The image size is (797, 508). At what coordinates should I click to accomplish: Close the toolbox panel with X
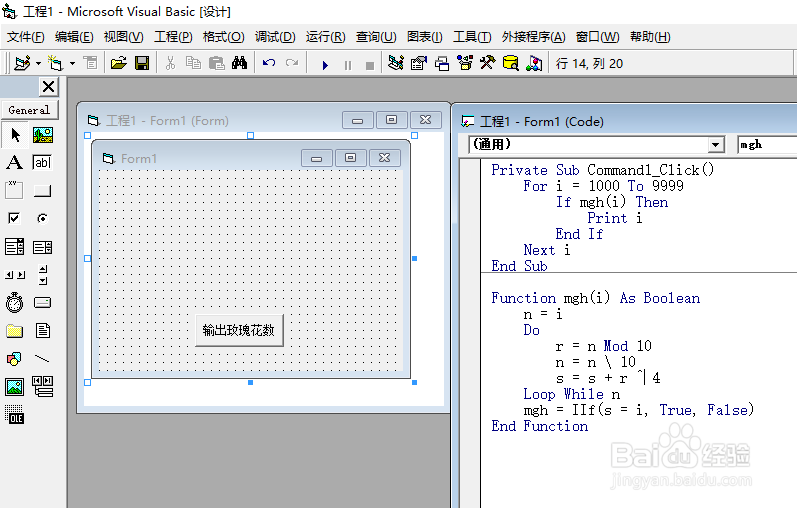(49, 87)
